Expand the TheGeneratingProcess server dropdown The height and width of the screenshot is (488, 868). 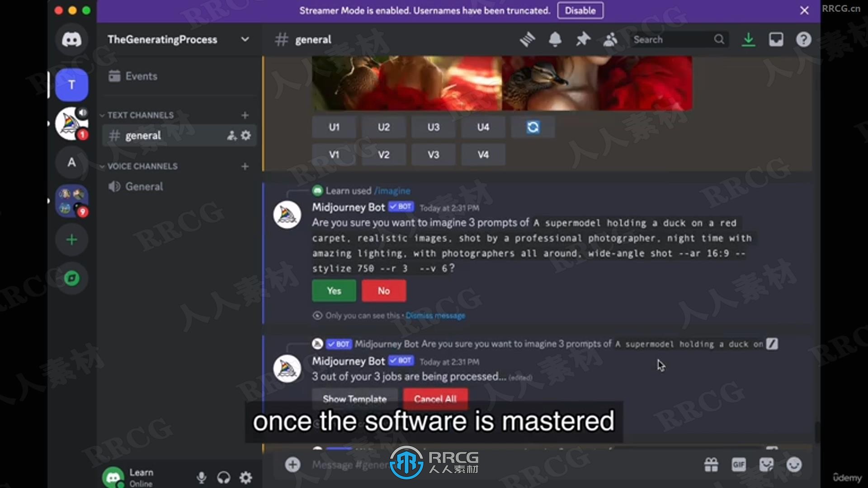pos(245,39)
